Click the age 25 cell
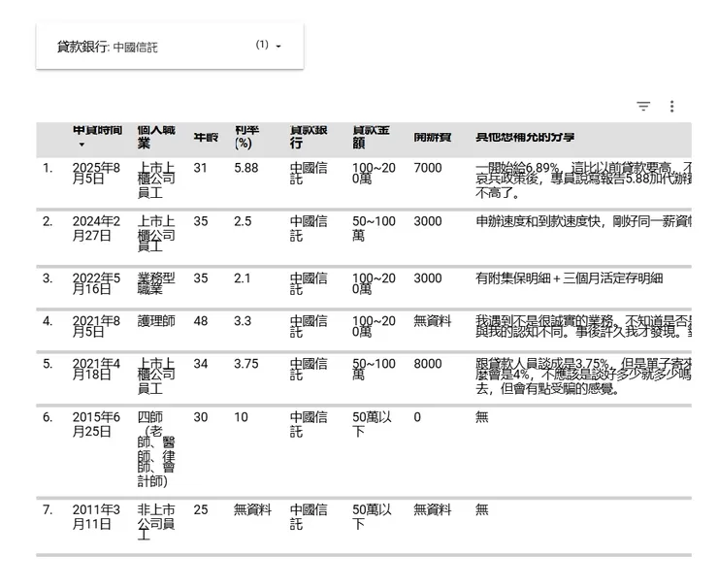718x588 pixels. [x=201, y=509]
